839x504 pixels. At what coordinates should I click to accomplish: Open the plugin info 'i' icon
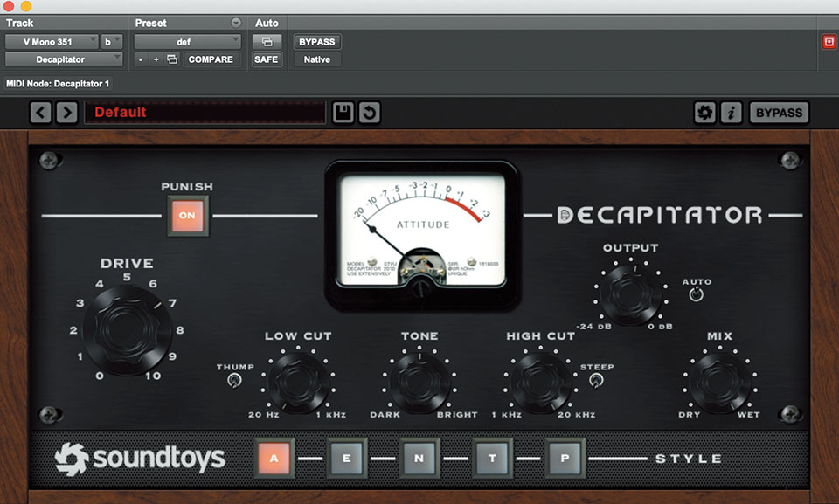731,113
